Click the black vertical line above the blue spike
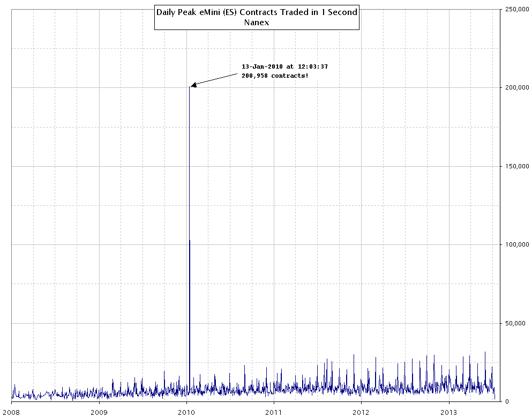The width and height of the screenshot is (532, 417). point(190,161)
